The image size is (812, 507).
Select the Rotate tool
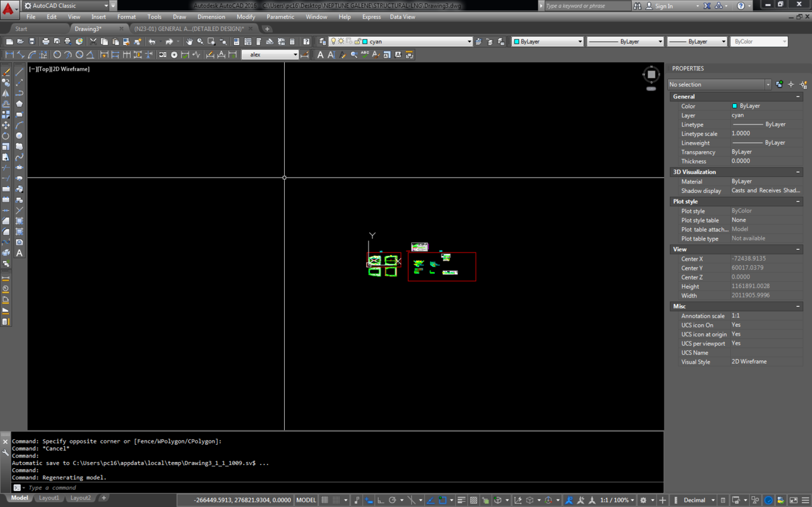tap(6, 136)
